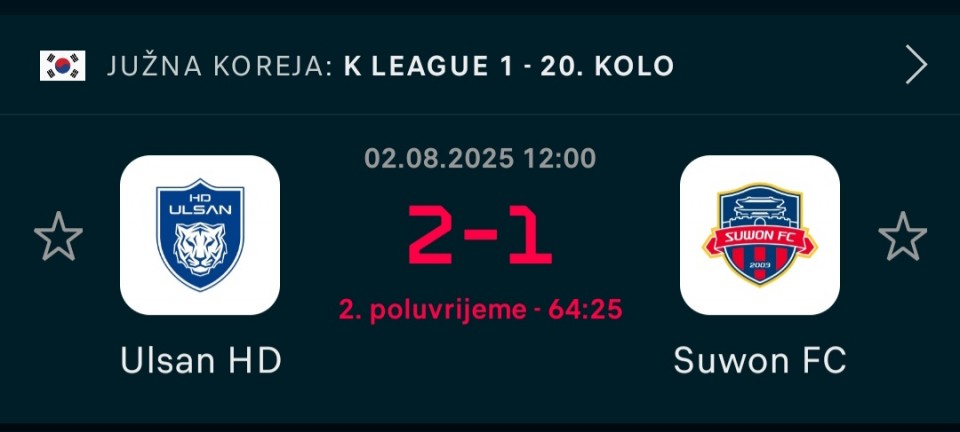
Task: Tap home goals digit 2
Action: (434, 235)
